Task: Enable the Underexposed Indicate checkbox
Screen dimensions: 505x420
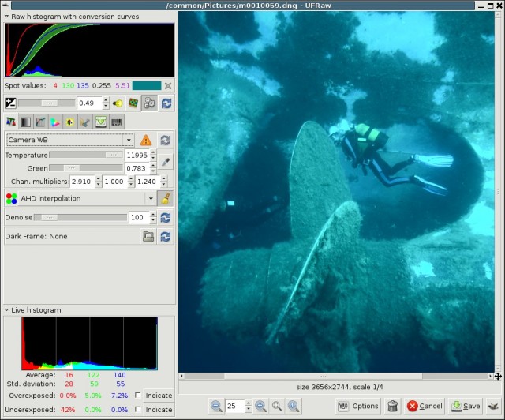Action: pos(139,409)
